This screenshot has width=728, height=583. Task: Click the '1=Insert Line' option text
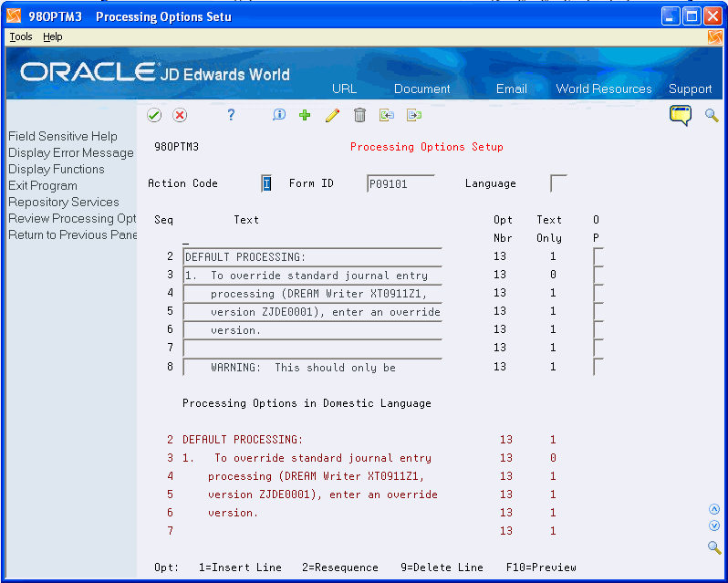point(240,567)
